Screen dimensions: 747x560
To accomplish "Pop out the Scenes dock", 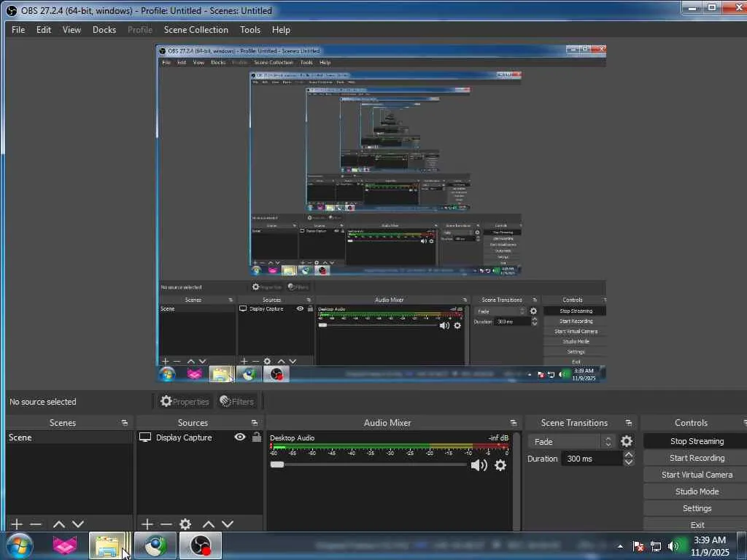I will click(125, 423).
